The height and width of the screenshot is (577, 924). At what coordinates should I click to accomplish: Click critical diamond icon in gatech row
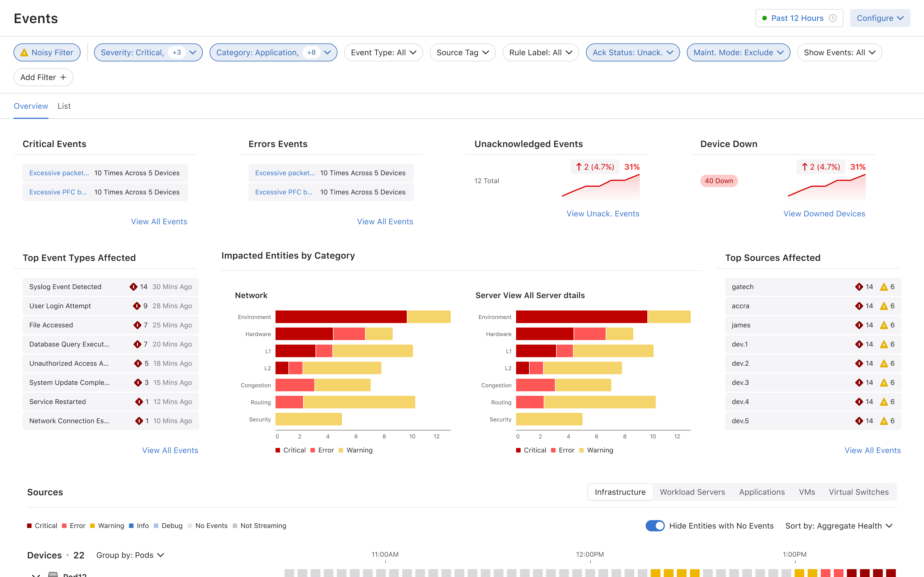click(859, 287)
